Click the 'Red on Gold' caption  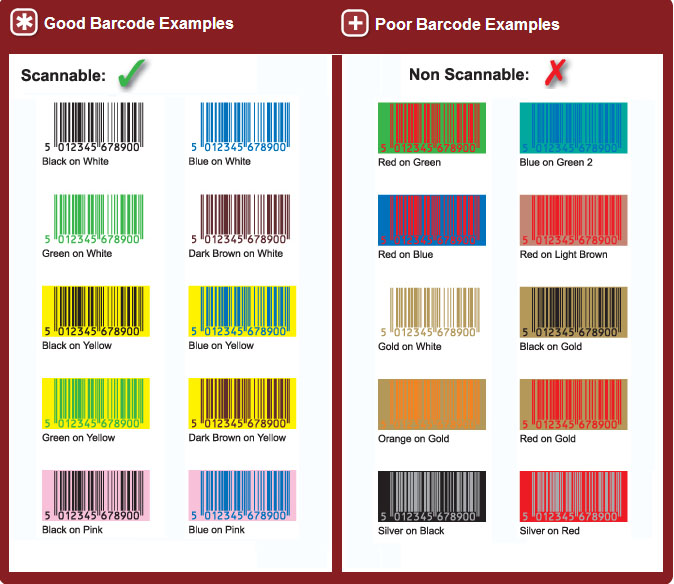click(548, 439)
